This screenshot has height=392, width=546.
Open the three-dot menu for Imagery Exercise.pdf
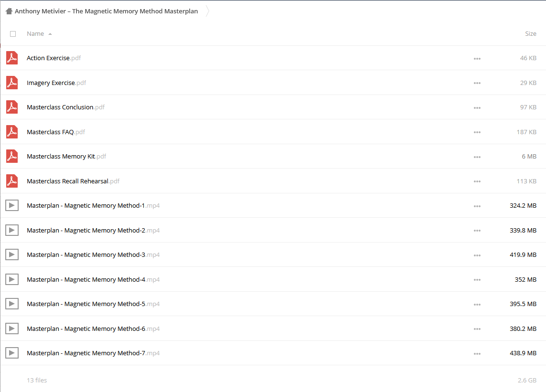[x=477, y=83]
